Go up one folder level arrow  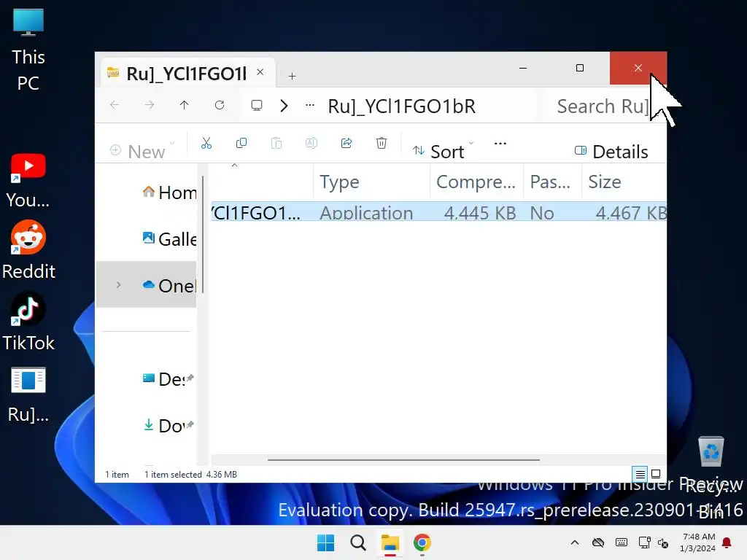click(x=185, y=105)
